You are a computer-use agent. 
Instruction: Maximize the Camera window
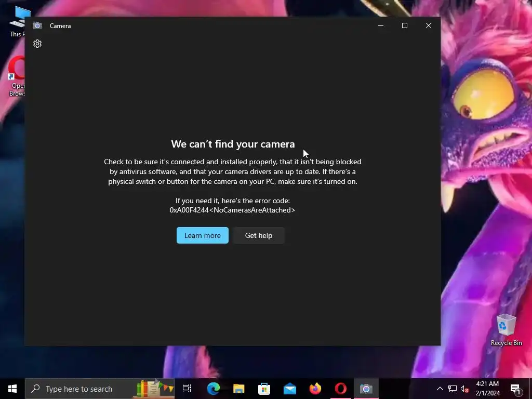(404, 26)
